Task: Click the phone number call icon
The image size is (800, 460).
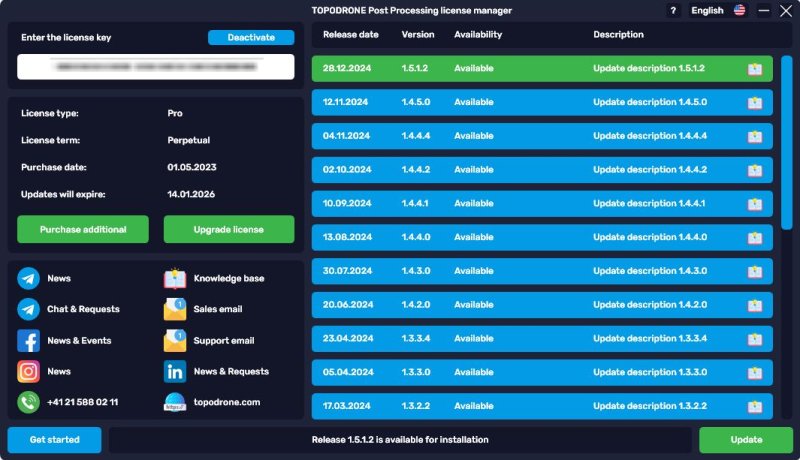Action: (28, 402)
